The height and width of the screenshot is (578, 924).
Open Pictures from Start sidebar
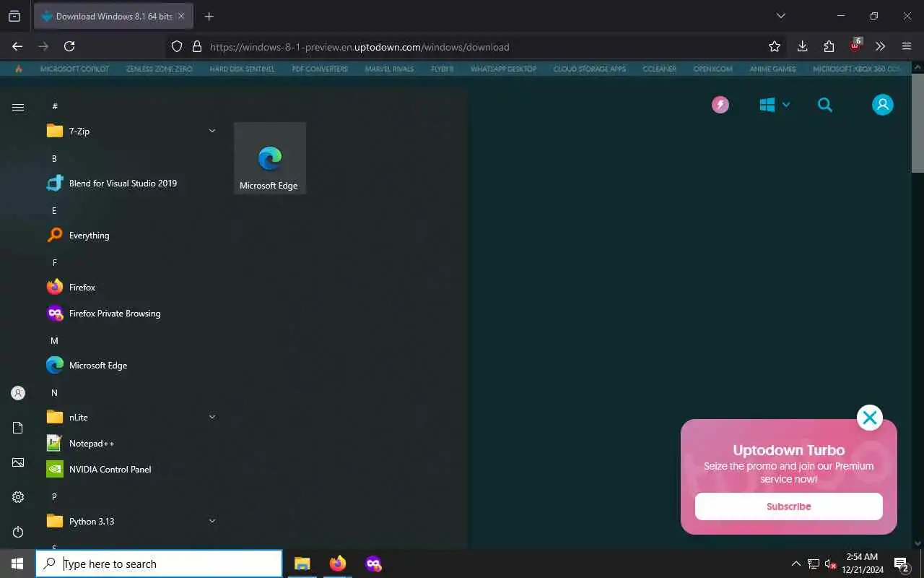(18, 462)
